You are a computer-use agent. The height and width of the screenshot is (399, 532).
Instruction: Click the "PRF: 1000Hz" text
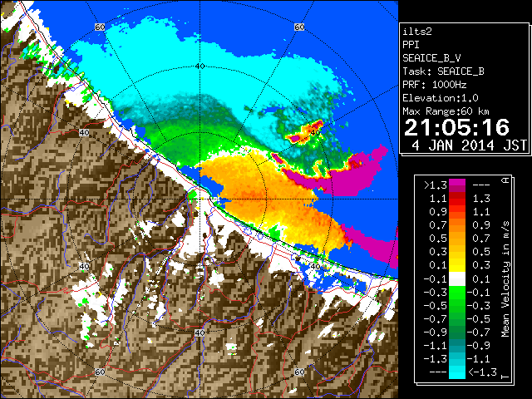tap(435, 85)
